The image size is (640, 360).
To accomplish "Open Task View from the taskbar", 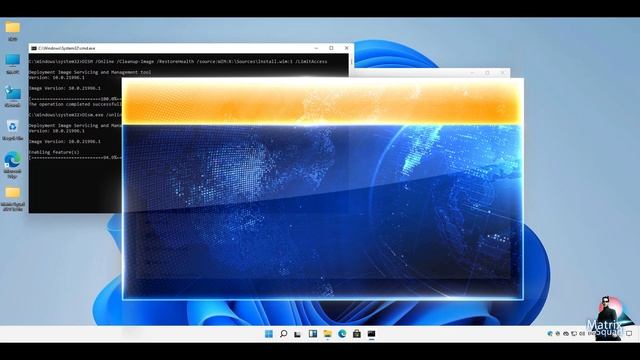I will [298, 334].
